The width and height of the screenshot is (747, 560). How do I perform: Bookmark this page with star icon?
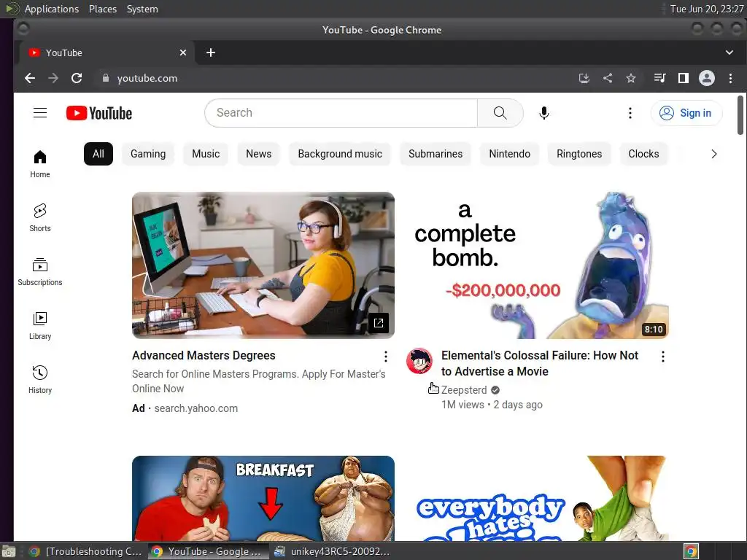631,78
